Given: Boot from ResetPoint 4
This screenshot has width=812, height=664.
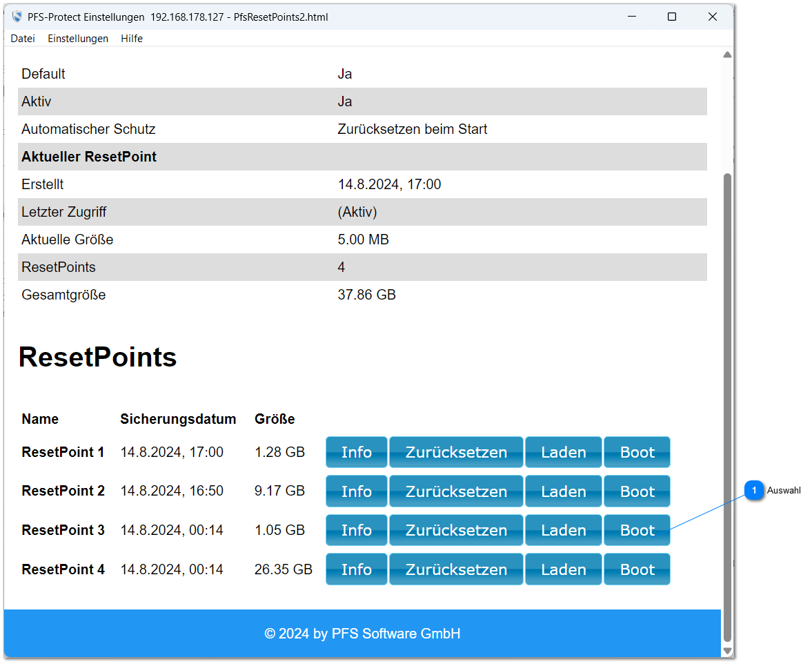Looking at the screenshot, I should point(637,569).
